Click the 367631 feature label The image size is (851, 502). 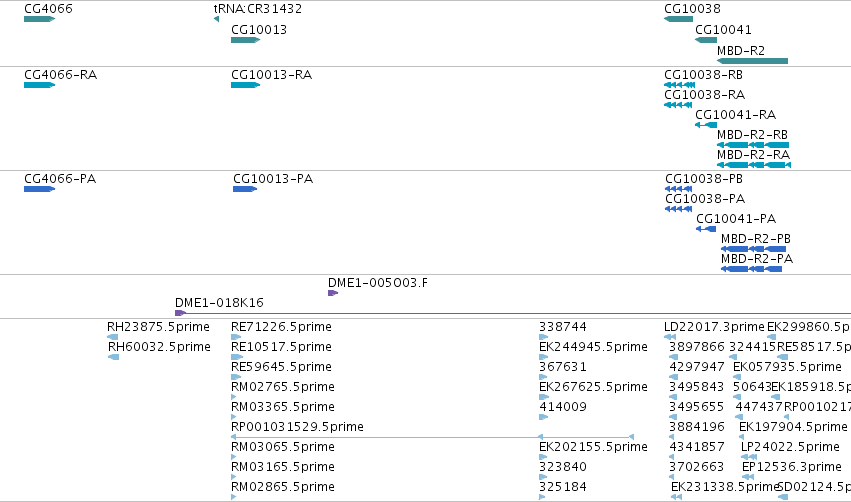pyautogui.click(x=563, y=367)
